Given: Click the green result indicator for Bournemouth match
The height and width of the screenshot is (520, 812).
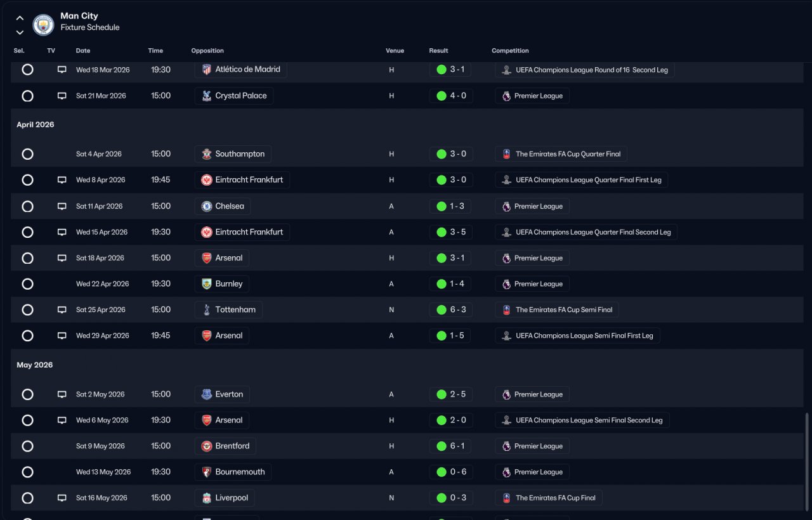Looking at the screenshot, I should (x=442, y=472).
